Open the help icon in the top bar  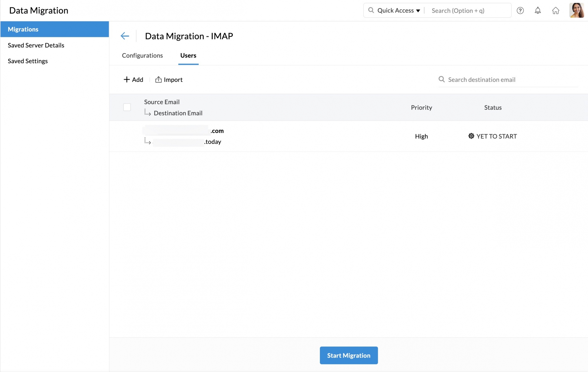(x=520, y=11)
